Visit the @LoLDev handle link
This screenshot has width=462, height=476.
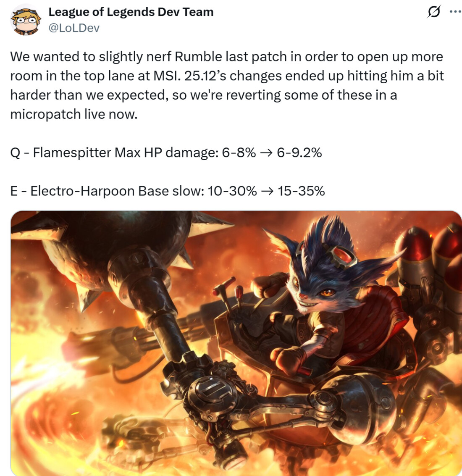coord(74,28)
